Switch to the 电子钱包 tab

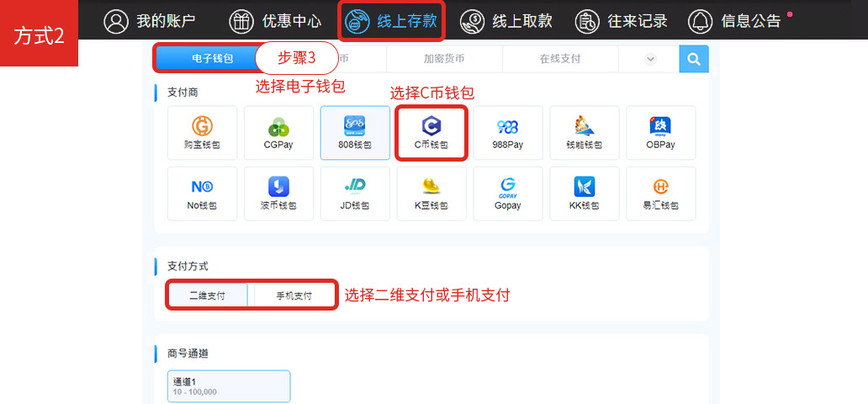tap(206, 59)
